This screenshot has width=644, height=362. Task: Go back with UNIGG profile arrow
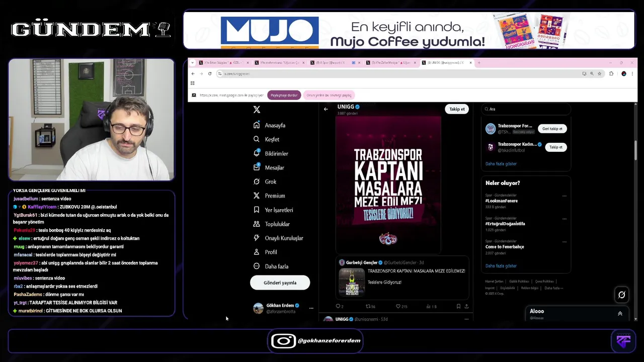[326, 109]
